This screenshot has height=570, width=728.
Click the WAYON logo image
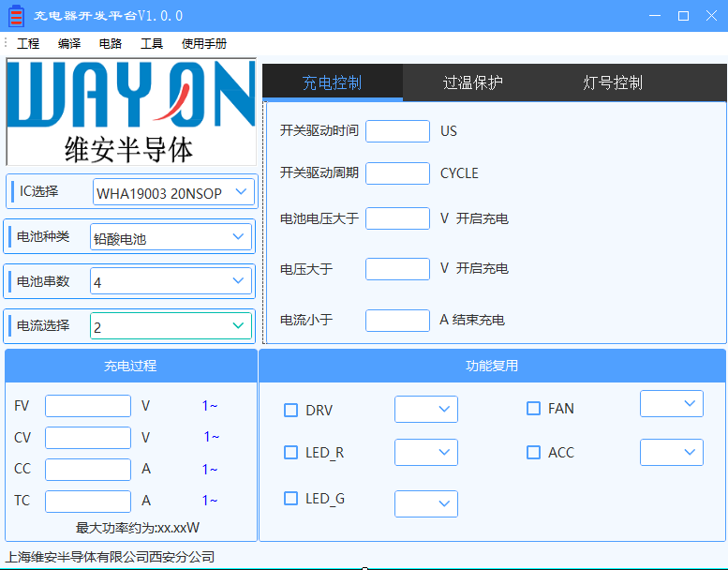point(131,112)
